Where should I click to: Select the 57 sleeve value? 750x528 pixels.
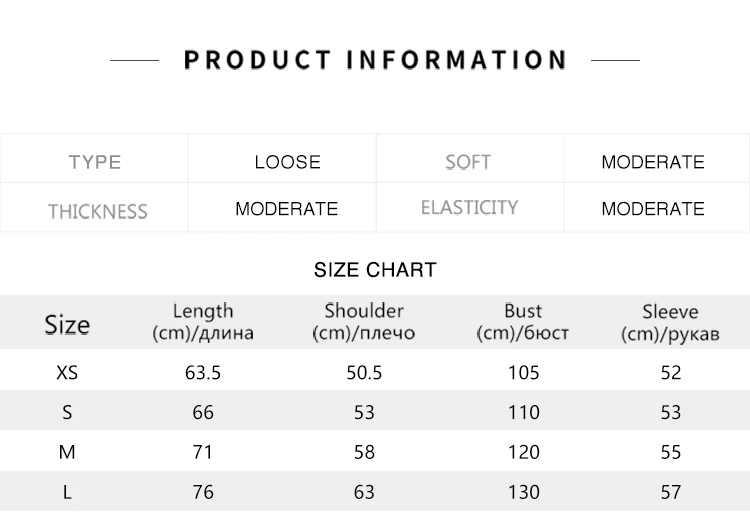pos(670,492)
